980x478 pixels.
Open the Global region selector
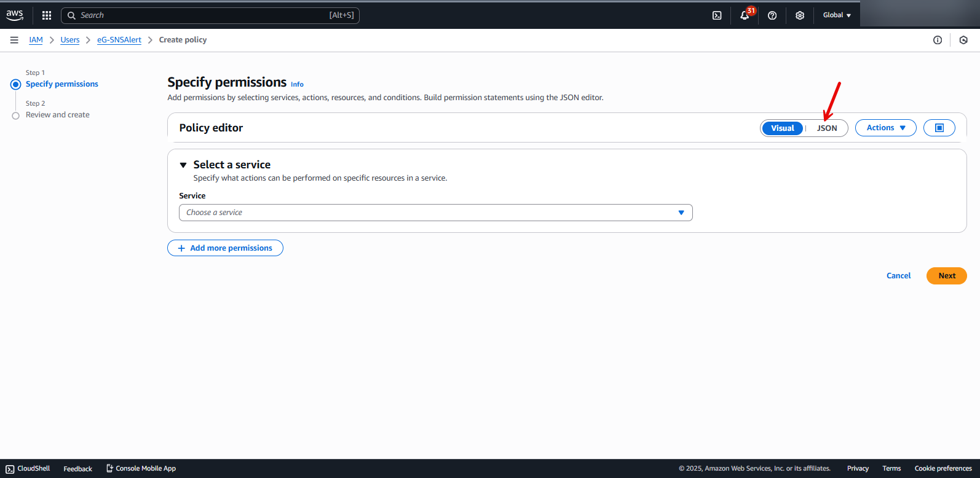pos(837,15)
